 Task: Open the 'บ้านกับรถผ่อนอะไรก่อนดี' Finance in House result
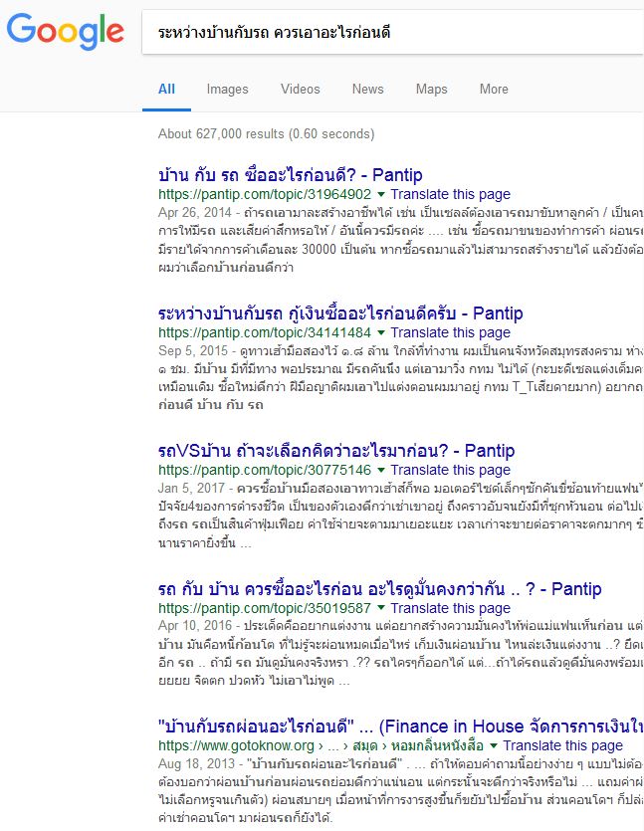coord(401,727)
